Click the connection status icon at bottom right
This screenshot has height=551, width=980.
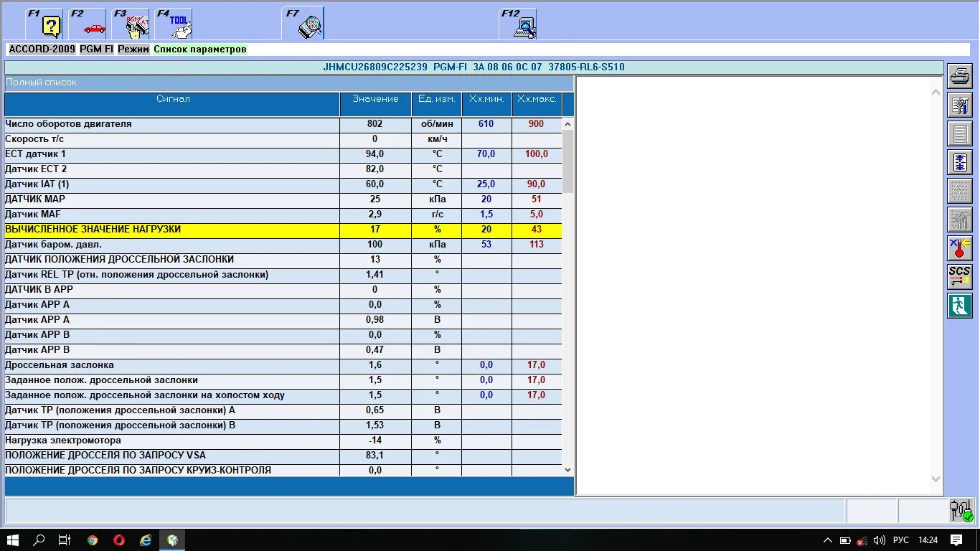click(x=961, y=510)
